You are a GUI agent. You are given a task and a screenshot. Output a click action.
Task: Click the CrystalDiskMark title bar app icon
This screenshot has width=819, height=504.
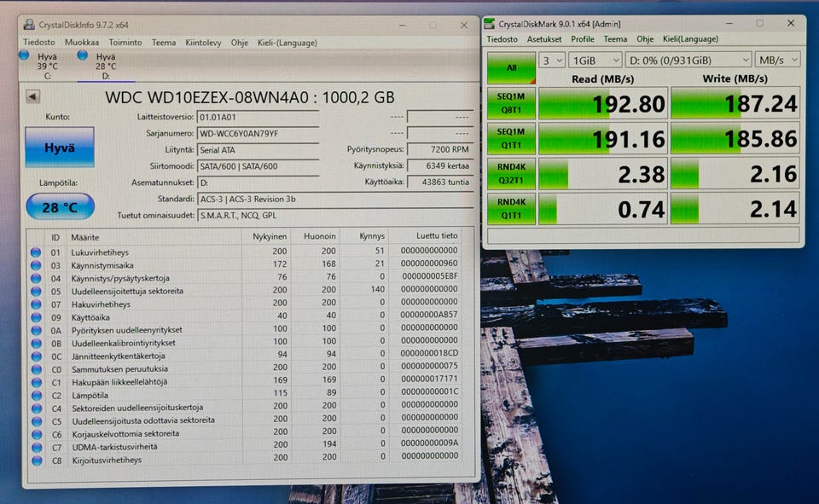(x=490, y=23)
